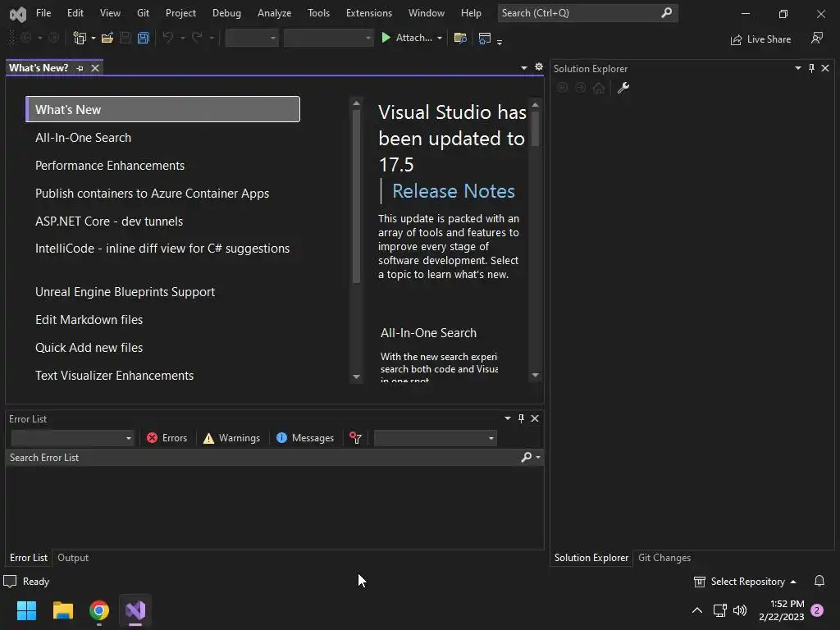This screenshot has width=840, height=630.
Task: Pin the What's New? tab
Action: pos(80,68)
